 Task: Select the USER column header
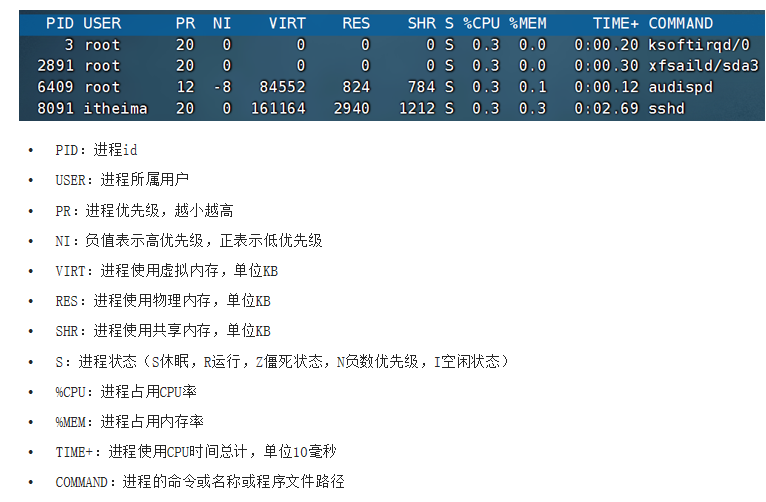(x=102, y=23)
